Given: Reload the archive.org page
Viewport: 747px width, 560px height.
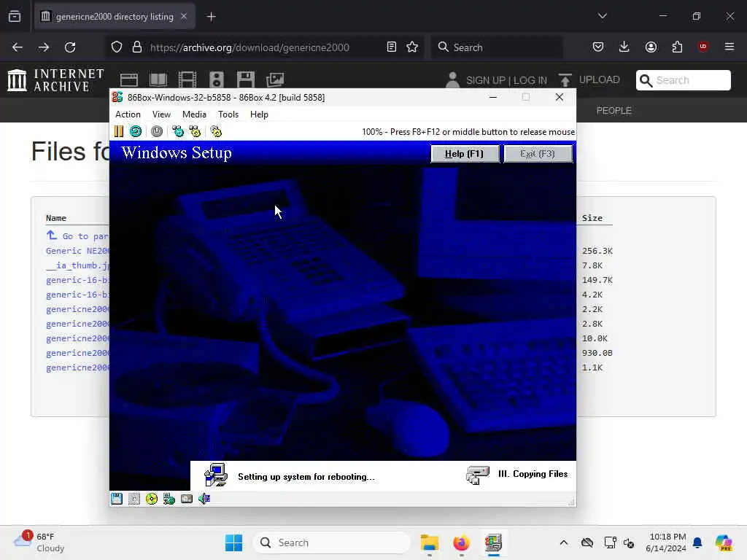Looking at the screenshot, I should (x=70, y=47).
